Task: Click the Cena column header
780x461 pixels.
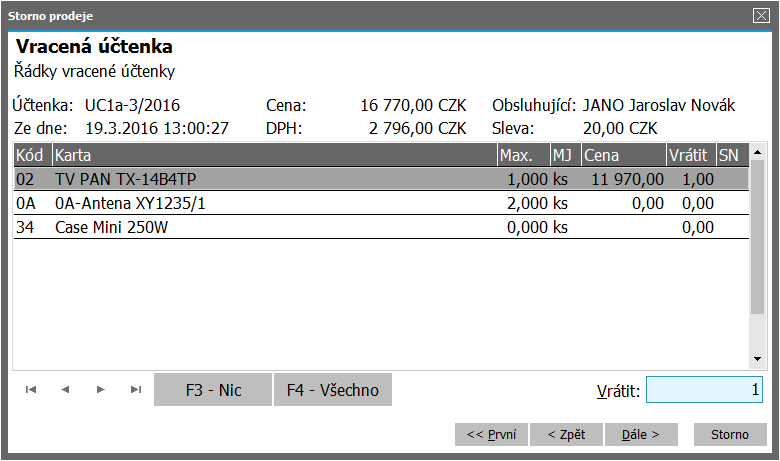Action: point(623,156)
